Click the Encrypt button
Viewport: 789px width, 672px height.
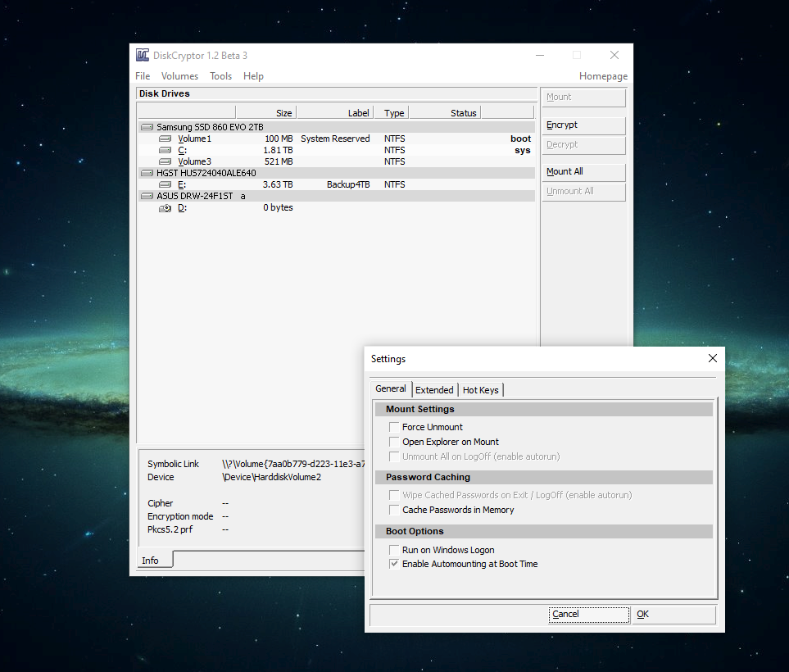coord(583,125)
